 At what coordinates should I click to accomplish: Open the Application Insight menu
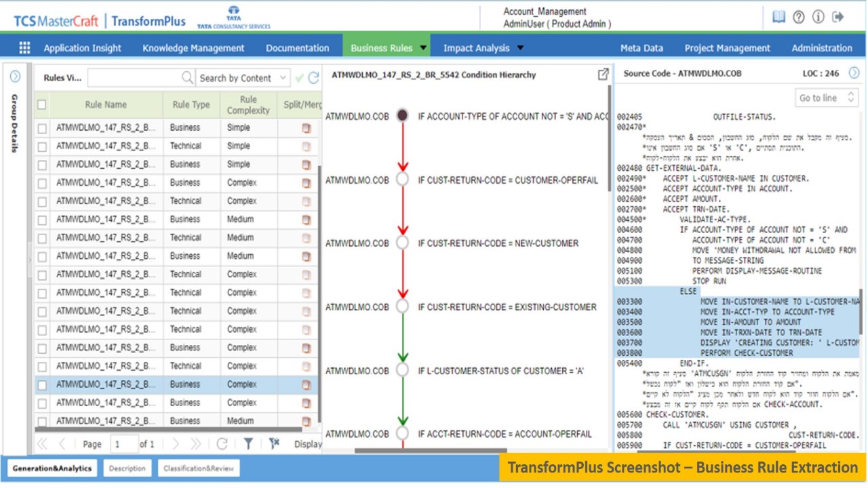click(x=82, y=48)
